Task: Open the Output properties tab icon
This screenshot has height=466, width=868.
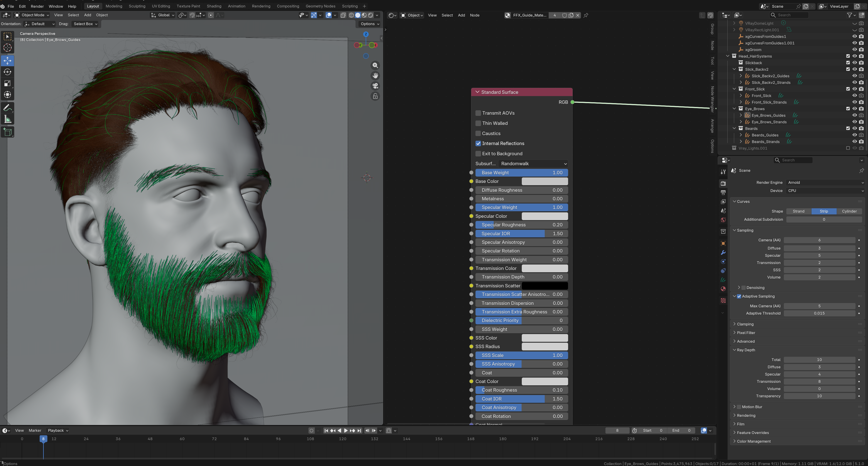Action: point(723,193)
